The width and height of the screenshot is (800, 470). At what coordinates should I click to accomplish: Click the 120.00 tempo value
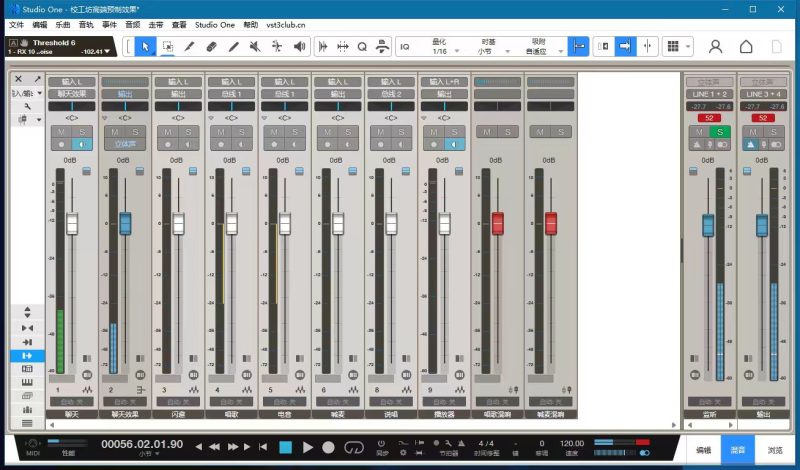coord(572,443)
